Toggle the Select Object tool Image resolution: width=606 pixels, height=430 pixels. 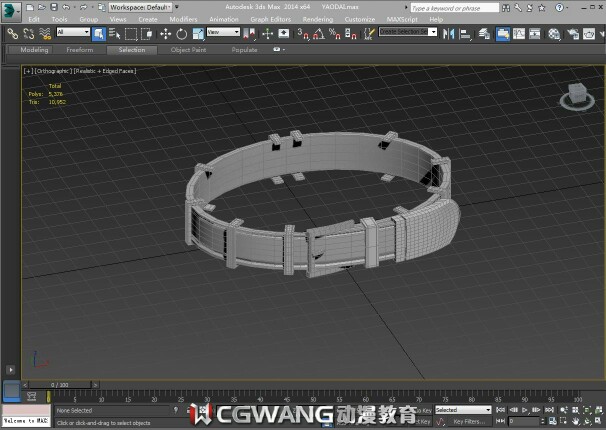pos(99,34)
